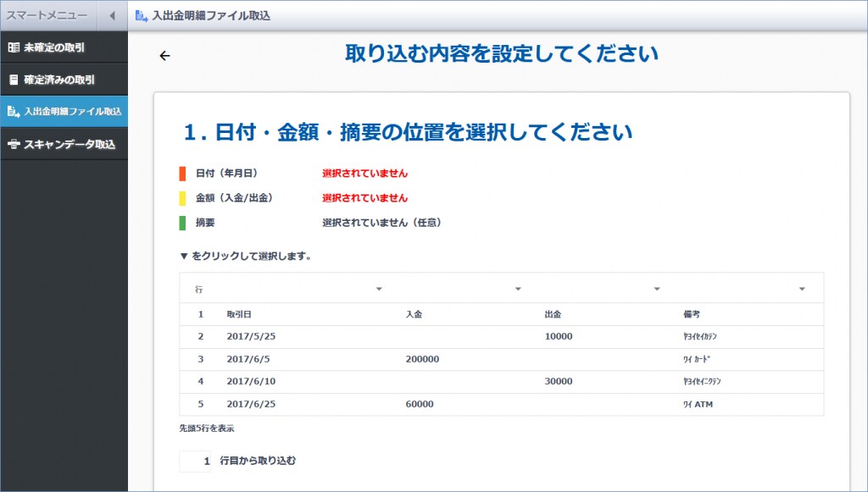Click the 行目から取り込む label
The height and width of the screenshot is (492, 868).
(258, 461)
